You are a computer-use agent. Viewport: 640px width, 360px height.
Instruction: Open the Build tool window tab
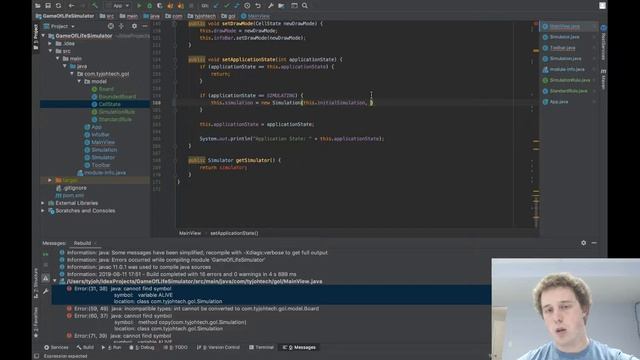coord(85,347)
